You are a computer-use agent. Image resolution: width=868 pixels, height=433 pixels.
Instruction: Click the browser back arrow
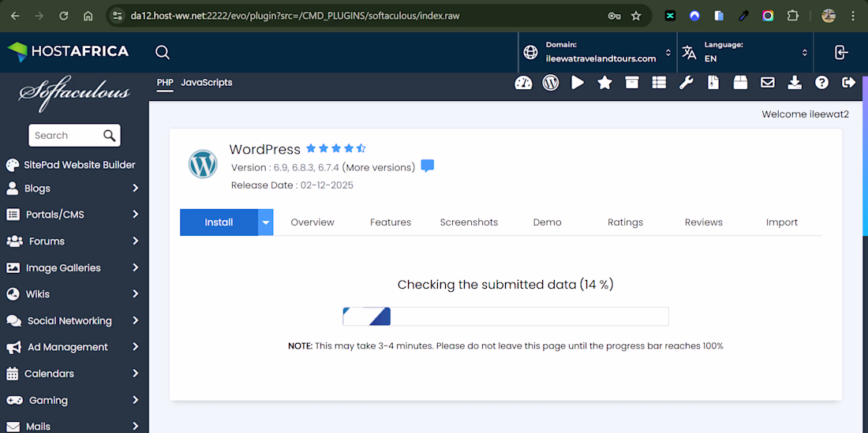(x=15, y=16)
